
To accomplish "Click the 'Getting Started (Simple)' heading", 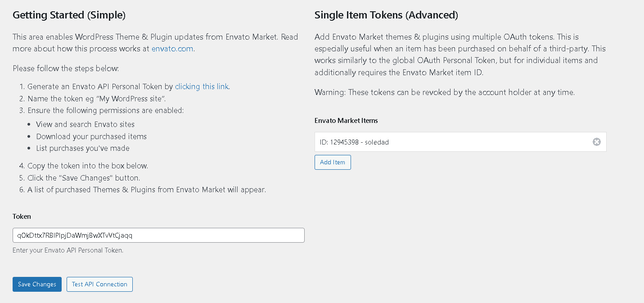I will click(x=69, y=15).
